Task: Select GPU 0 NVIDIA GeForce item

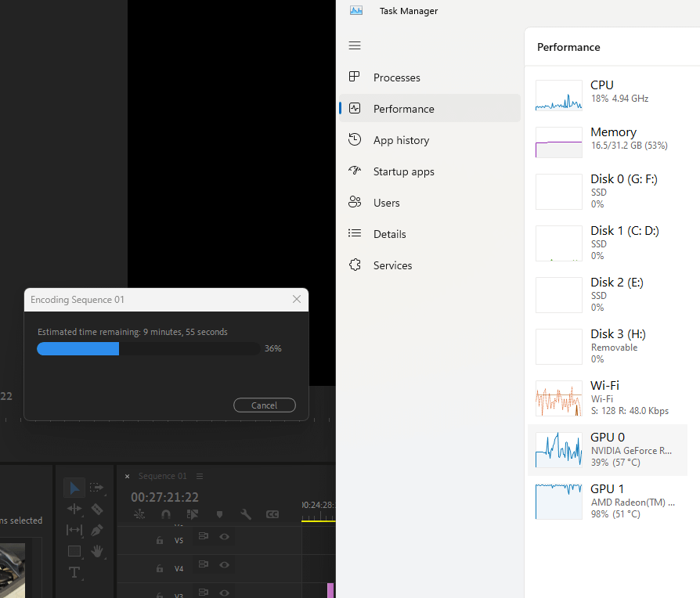Action: click(x=608, y=450)
